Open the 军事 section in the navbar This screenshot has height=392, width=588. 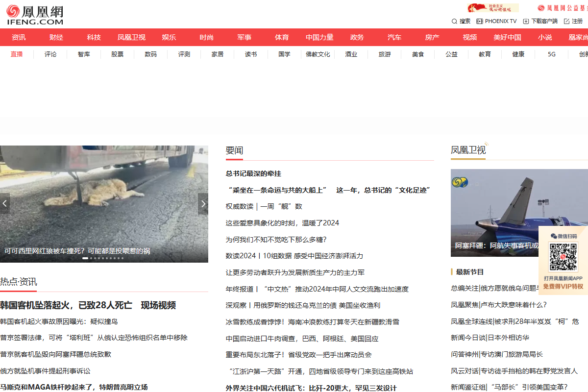(244, 37)
